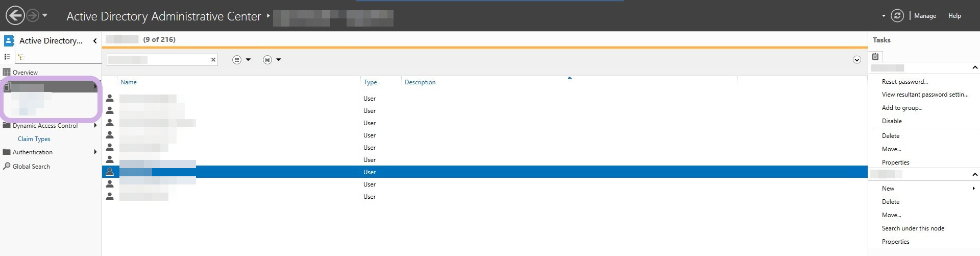Image resolution: width=980 pixels, height=256 pixels.
Task: Collapse the lower Tasks section chevron
Action: 974,174
